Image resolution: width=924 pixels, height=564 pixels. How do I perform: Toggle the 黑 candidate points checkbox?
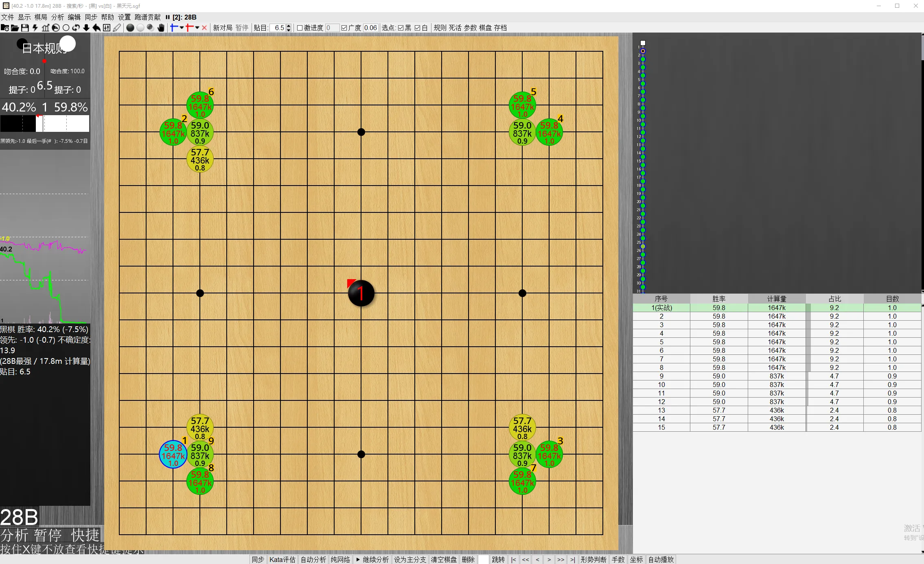401,28
